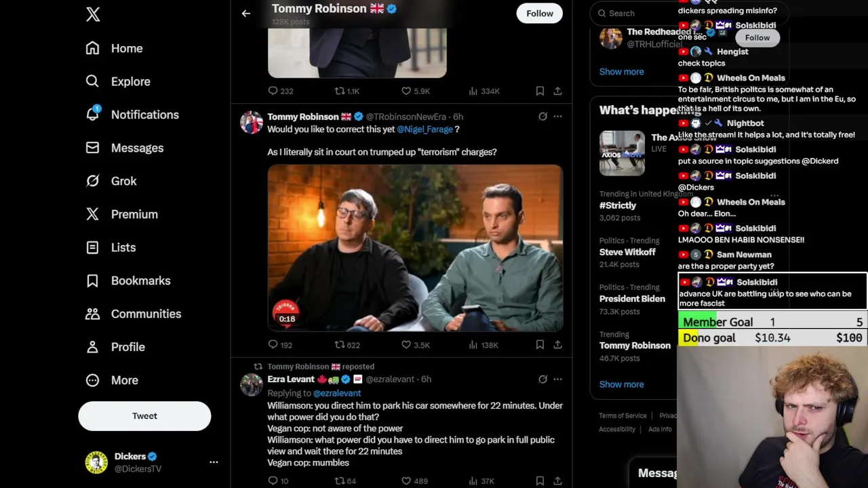Like the Nigel Farage video tweet

coord(406,345)
